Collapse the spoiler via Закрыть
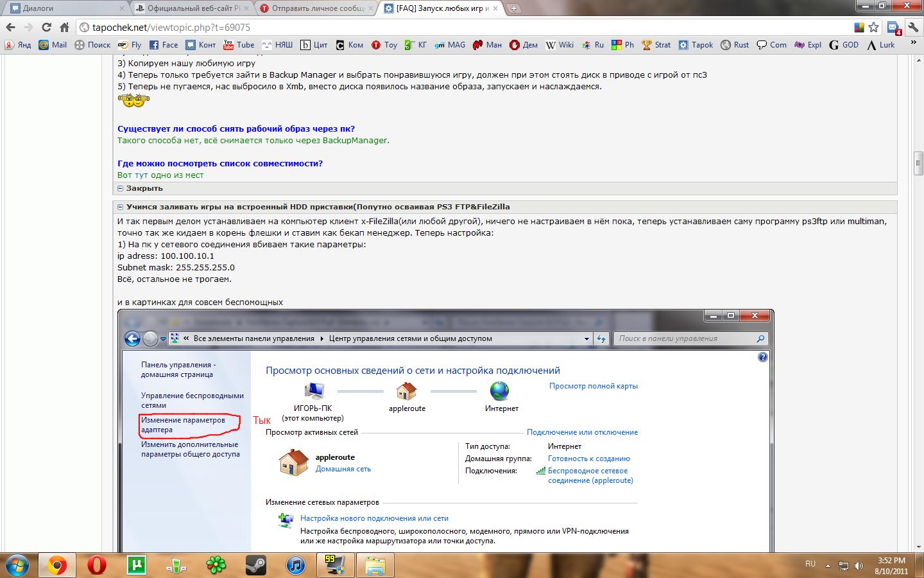924x578 pixels. click(144, 188)
